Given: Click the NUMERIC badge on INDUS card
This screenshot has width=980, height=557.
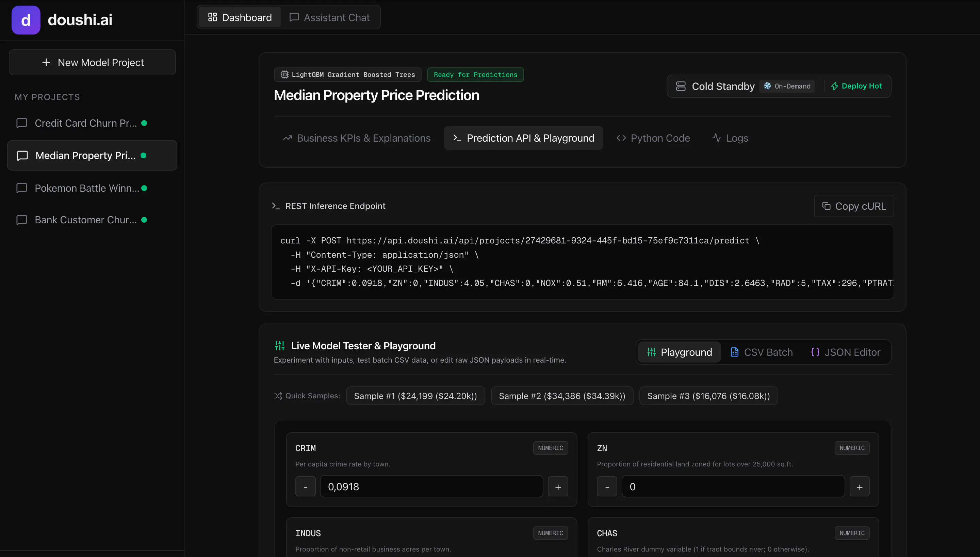Looking at the screenshot, I should [x=550, y=533].
